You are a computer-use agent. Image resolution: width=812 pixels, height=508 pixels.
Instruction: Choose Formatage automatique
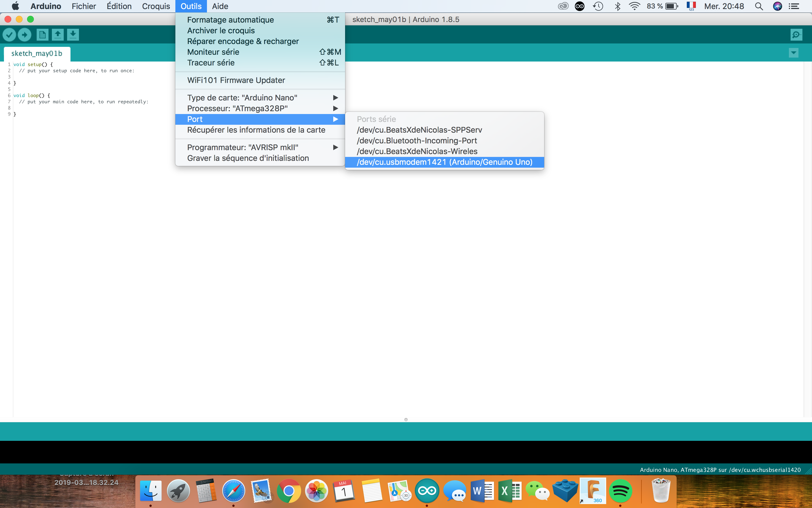260,20
